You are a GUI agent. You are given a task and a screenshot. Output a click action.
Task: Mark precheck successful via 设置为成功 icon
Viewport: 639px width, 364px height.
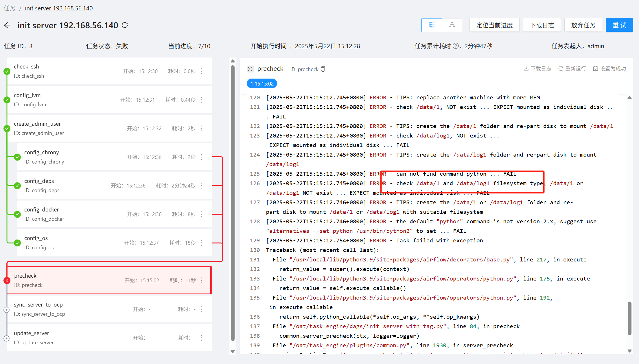coord(609,68)
